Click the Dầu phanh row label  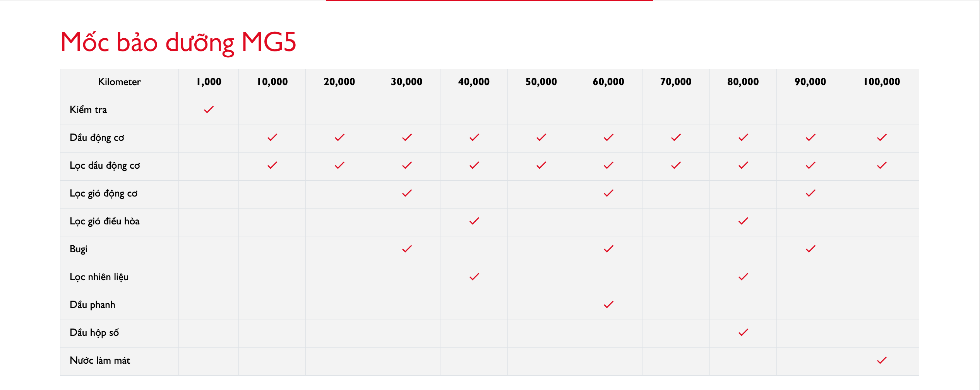(93, 305)
